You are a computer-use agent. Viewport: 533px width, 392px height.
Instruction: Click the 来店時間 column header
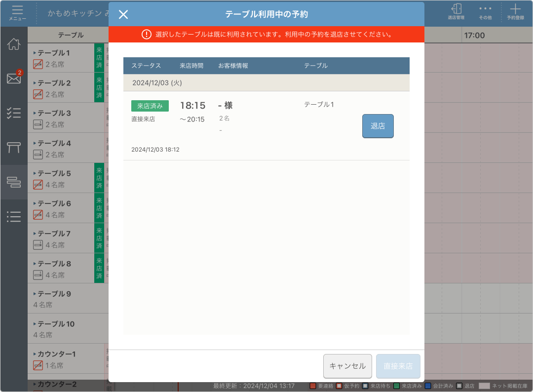coord(191,66)
